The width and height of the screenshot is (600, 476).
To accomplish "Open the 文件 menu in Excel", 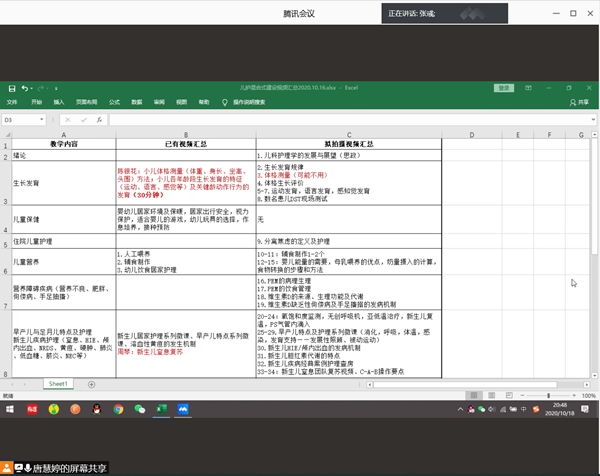I will [x=12, y=102].
